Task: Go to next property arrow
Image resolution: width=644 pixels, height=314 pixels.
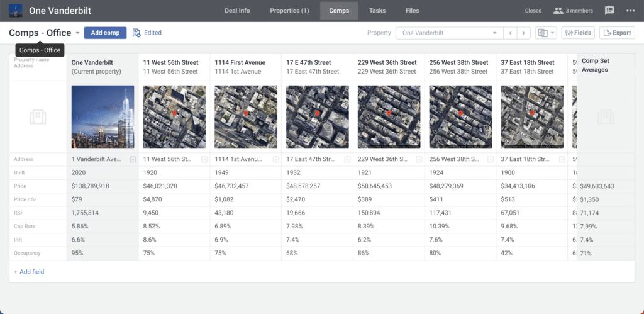Action: tap(523, 33)
